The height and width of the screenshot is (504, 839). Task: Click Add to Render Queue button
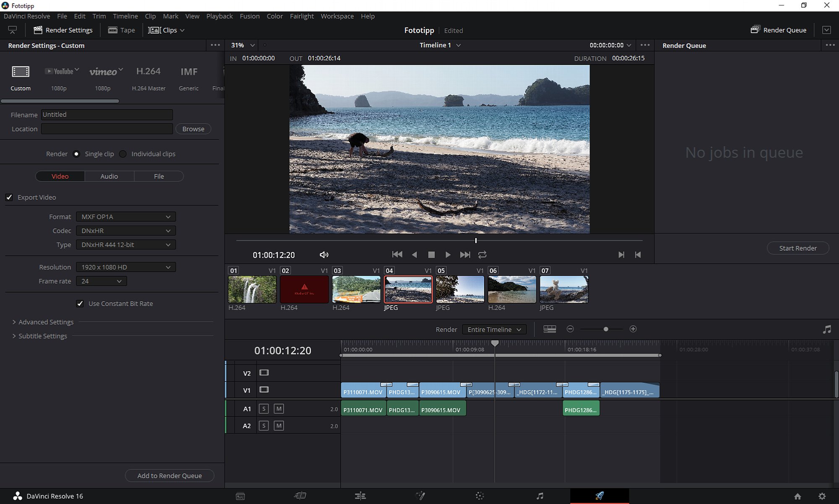(x=169, y=475)
